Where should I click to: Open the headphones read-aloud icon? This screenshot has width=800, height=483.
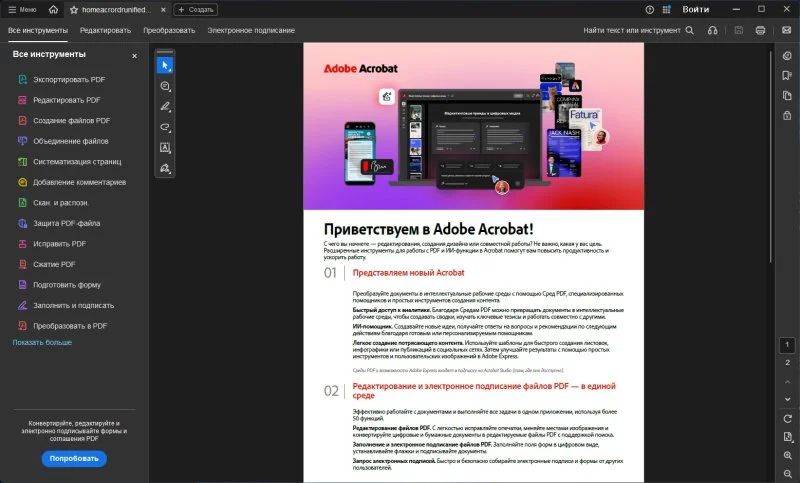coord(712,31)
